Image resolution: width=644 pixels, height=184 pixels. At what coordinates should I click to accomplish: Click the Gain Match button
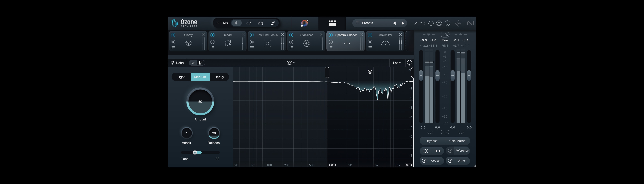457,141
